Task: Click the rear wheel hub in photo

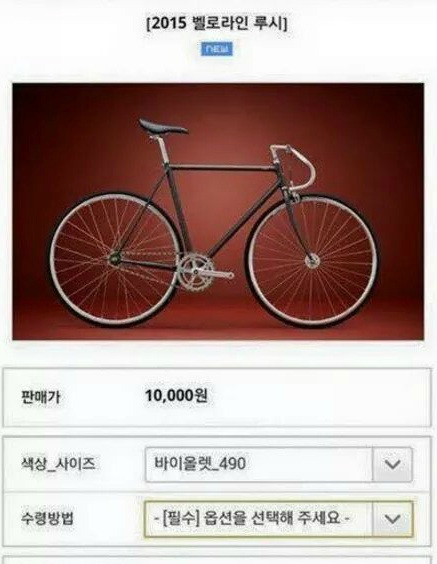Action: click(115, 258)
